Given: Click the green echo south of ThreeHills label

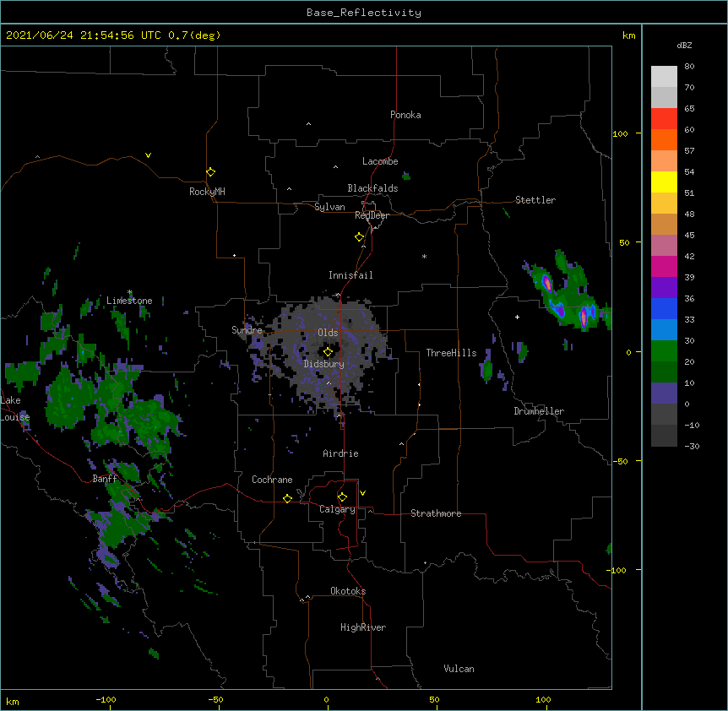Looking at the screenshot, I should [487, 369].
